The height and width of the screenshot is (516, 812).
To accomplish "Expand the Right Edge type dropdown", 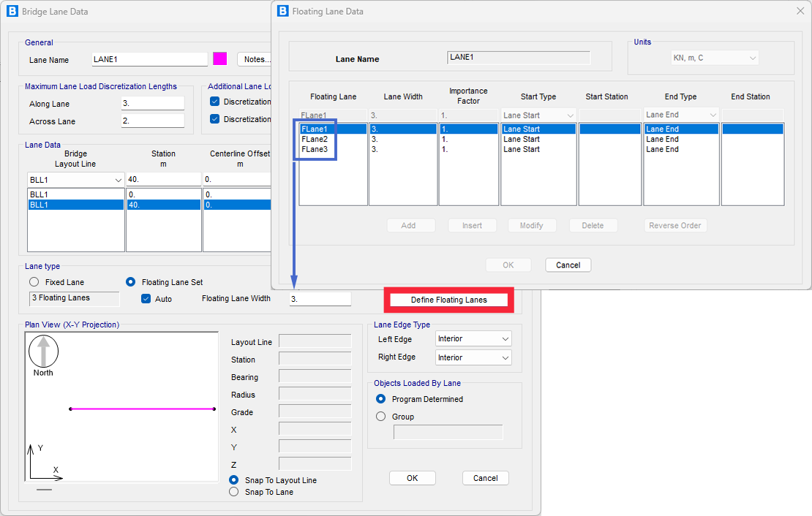I will click(473, 357).
